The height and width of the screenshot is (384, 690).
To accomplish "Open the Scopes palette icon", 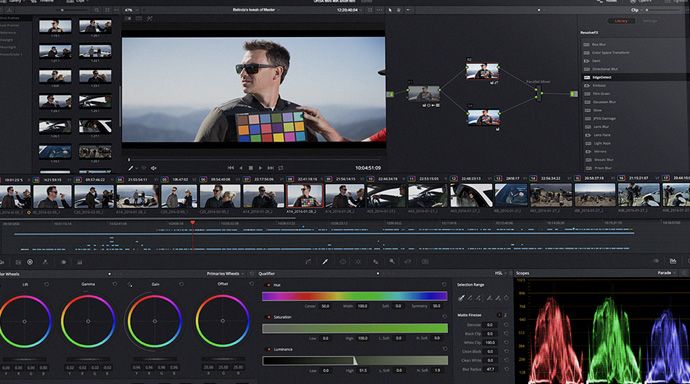I will click(673, 261).
